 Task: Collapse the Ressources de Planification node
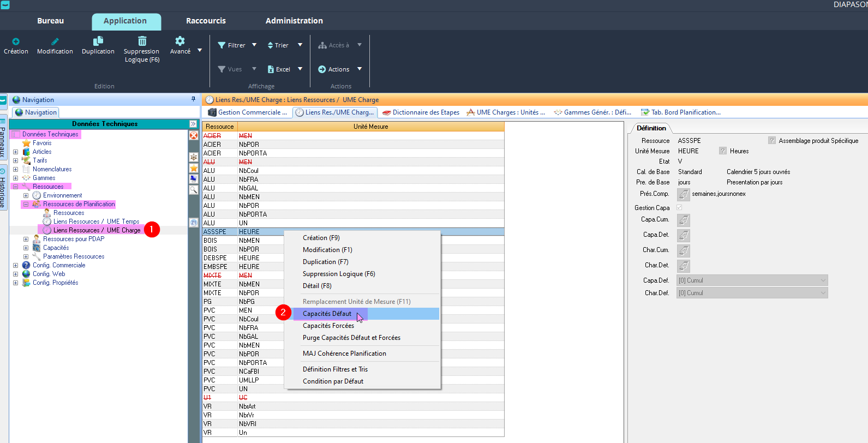click(26, 204)
